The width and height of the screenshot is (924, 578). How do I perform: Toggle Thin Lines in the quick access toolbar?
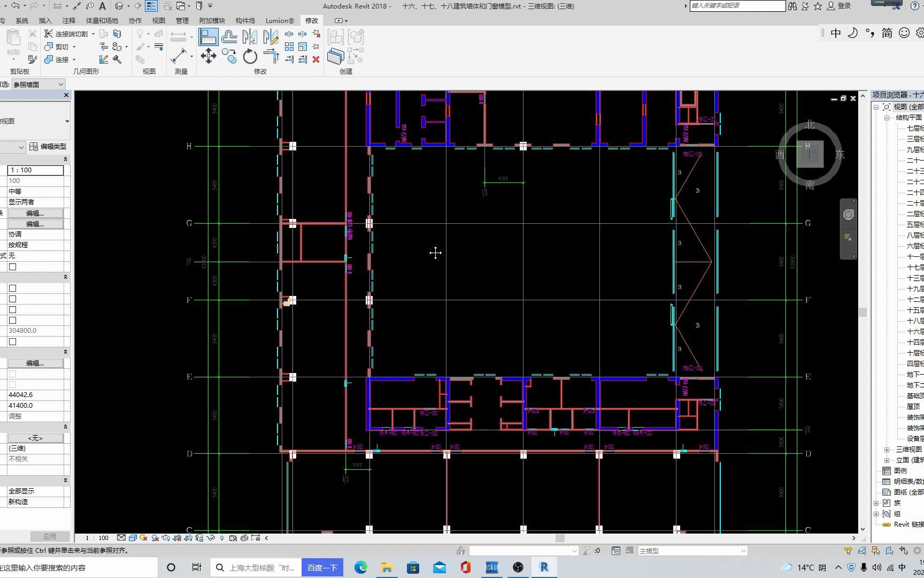point(151,6)
